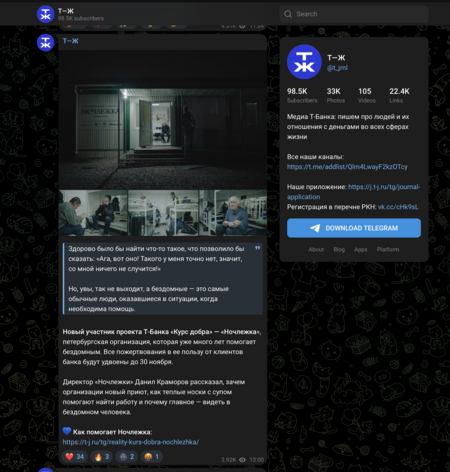Open the 13:00 post timestamp
The width and height of the screenshot is (450, 472).
tap(256, 460)
